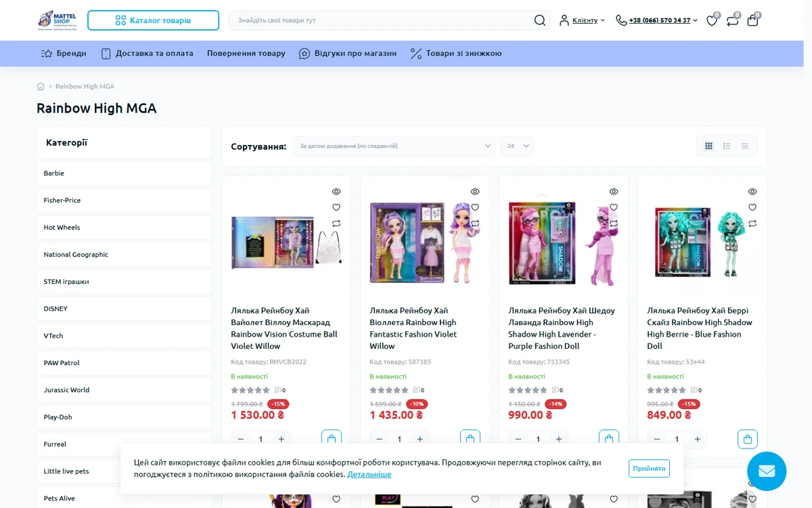Open the items-per-page 24 dropdown
This screenshot has width=812, height=508.
517,146
